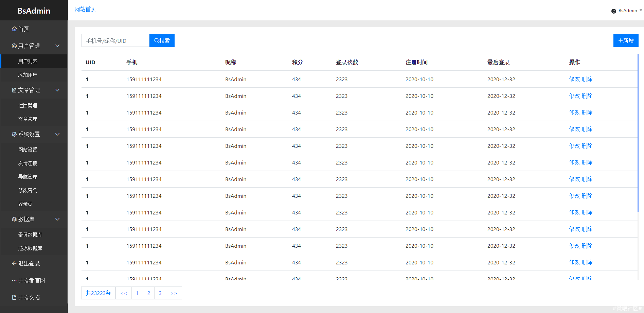The height and width of the screenshot is (313, 644).
Task: Click 修改 in the second table row
Action: tap(574, 96)
